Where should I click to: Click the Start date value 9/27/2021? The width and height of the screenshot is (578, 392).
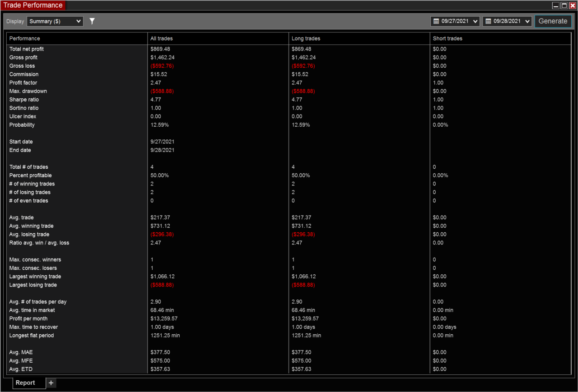(x=162, y=142)
